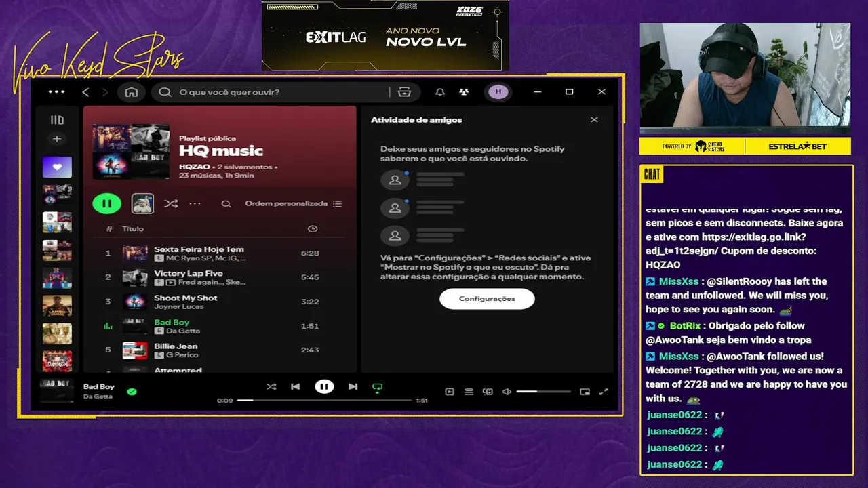
Task: Open the HQ music playlist cover image
Action: click(x=131, y=151)
